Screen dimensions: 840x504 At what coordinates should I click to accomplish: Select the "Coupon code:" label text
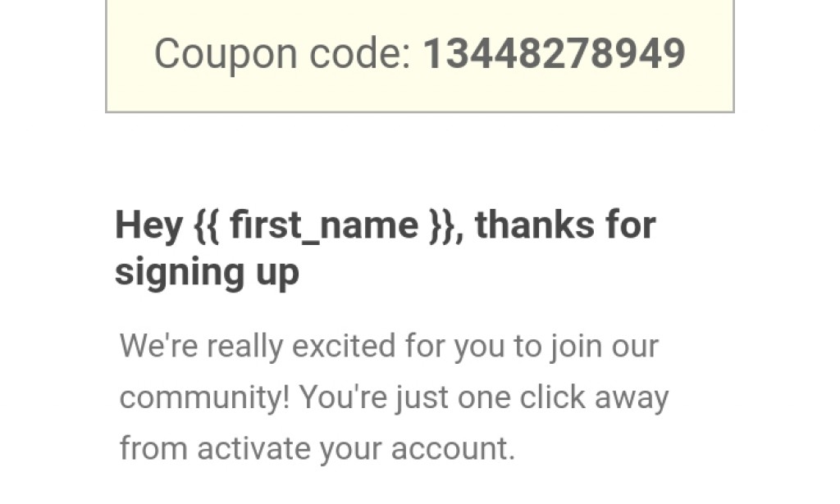pyautogui.click(x=282, y=55)
